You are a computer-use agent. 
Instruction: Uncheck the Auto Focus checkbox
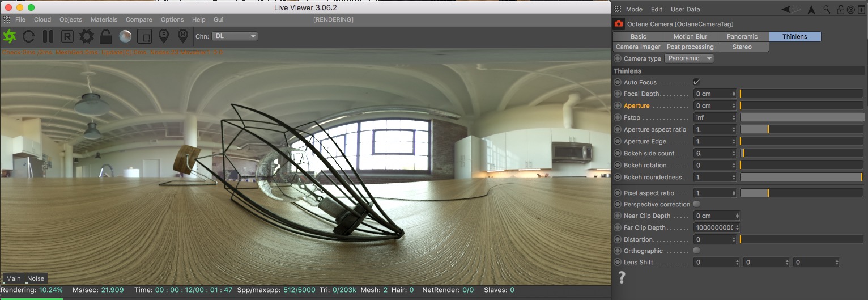point(696,82)
